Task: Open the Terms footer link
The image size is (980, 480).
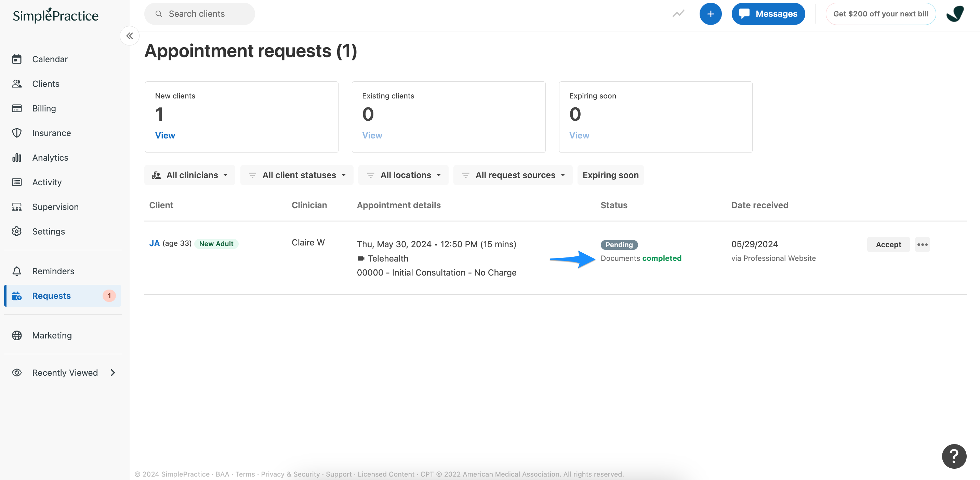Action: (245, 474)
